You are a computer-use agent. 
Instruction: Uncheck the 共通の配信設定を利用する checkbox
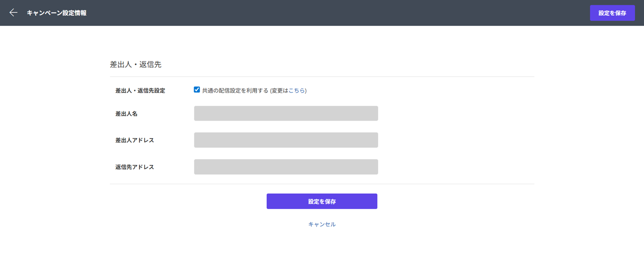point(197,90)
